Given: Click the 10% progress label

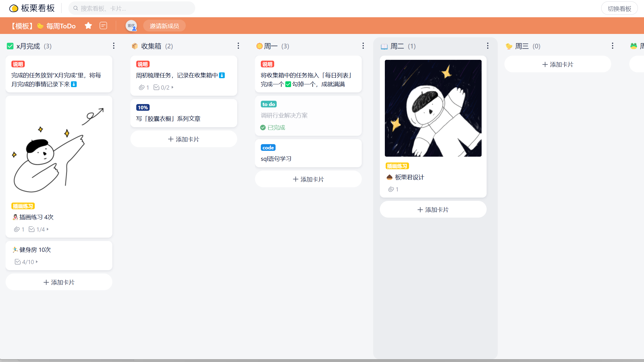Looking at the screenshot, I should click(x=143, y=108).
